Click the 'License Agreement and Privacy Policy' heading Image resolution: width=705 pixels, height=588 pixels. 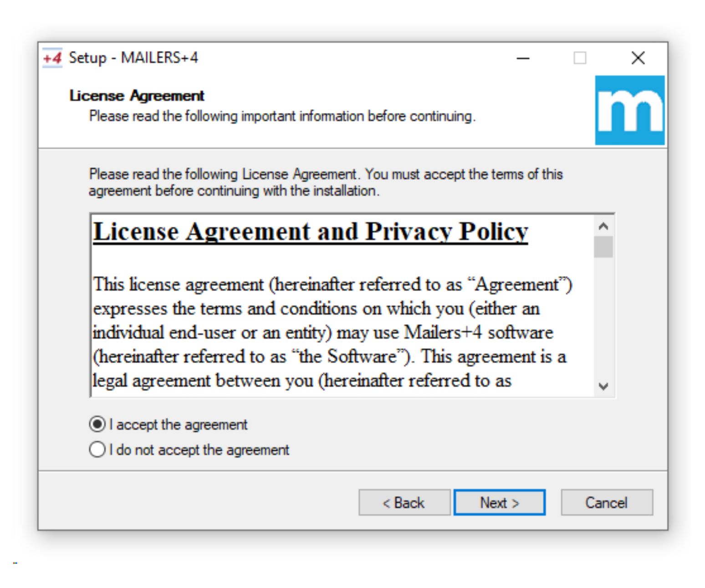[x=310, y=232]
